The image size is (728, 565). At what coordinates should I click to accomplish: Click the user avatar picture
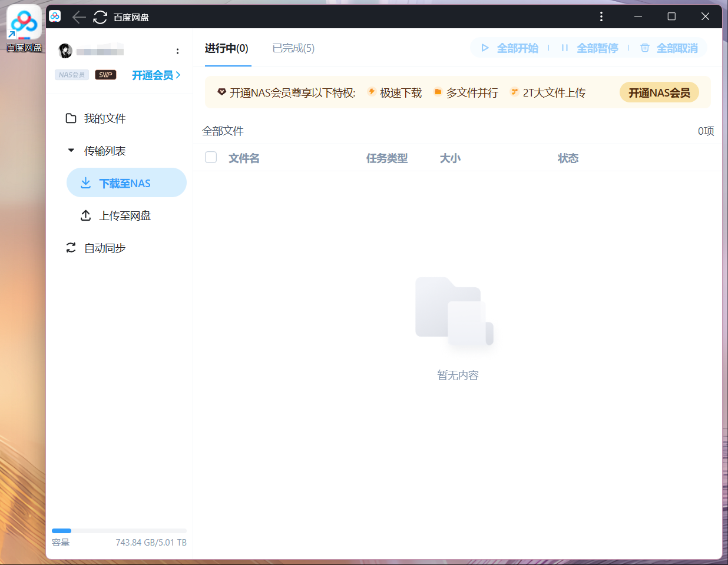point(65,51)
